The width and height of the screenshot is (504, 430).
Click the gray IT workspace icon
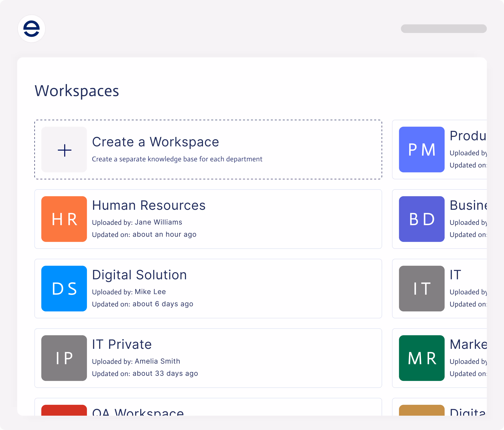(421, 288)
